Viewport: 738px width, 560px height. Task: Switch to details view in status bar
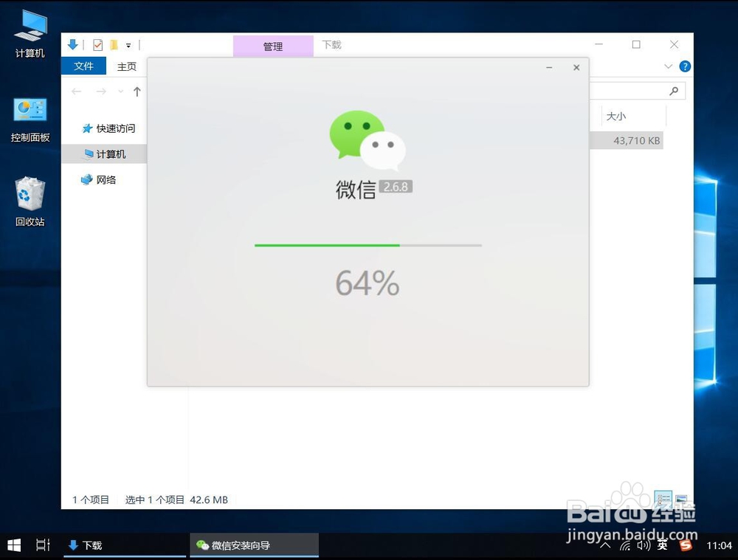tap(663, 498)
